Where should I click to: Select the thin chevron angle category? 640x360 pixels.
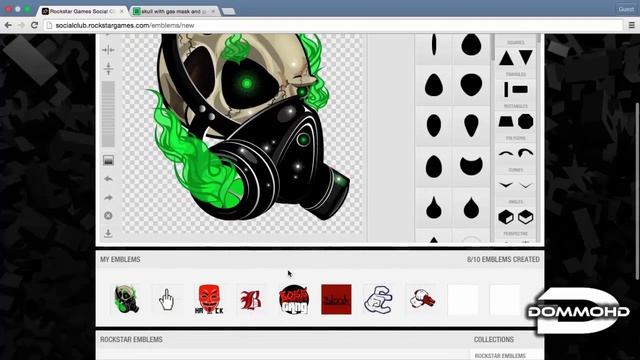(x=526, y=185)
